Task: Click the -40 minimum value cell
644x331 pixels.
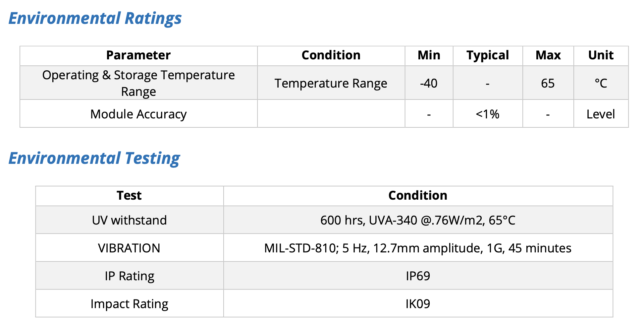Action: pos(428,83)
